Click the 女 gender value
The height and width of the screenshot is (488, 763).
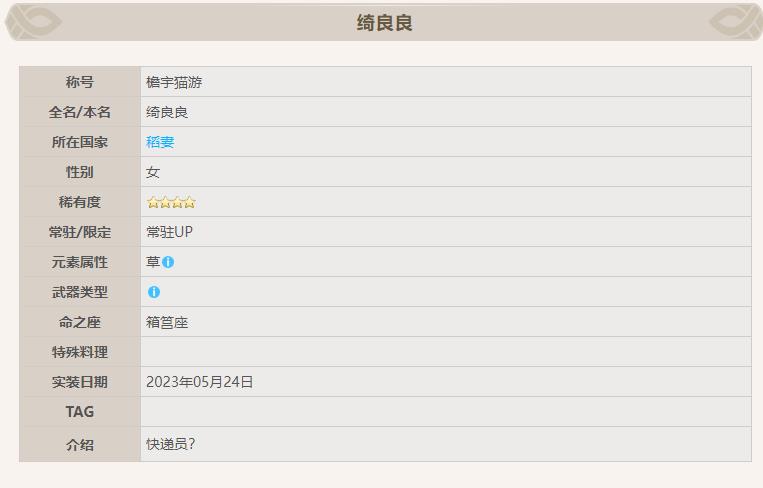coord(153,172)
